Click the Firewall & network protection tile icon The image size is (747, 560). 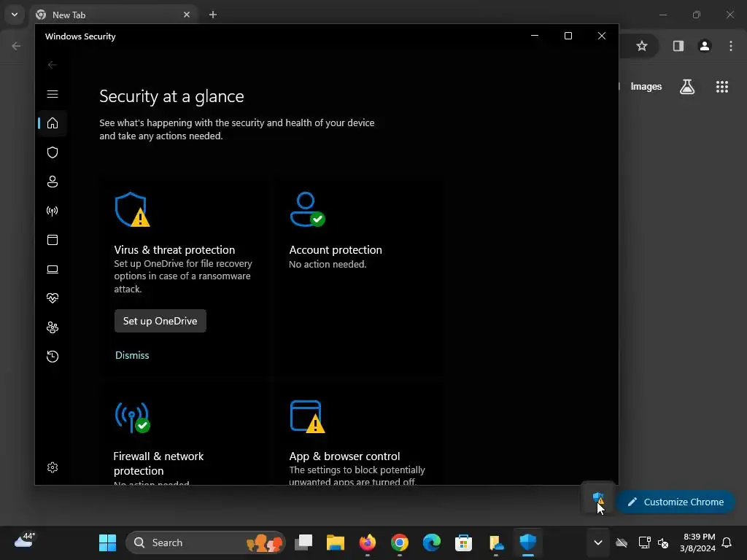point(133,417)
